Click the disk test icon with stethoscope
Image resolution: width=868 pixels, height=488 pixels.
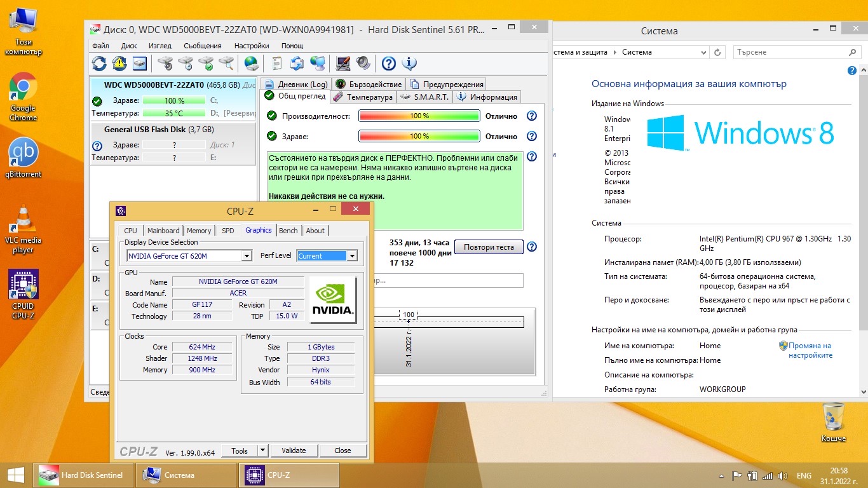coord(165,63)
